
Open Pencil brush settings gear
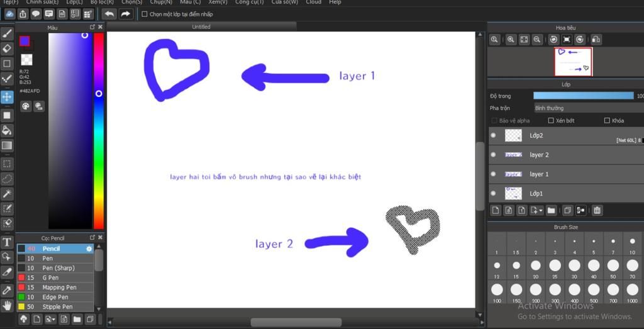coord(89,249)
